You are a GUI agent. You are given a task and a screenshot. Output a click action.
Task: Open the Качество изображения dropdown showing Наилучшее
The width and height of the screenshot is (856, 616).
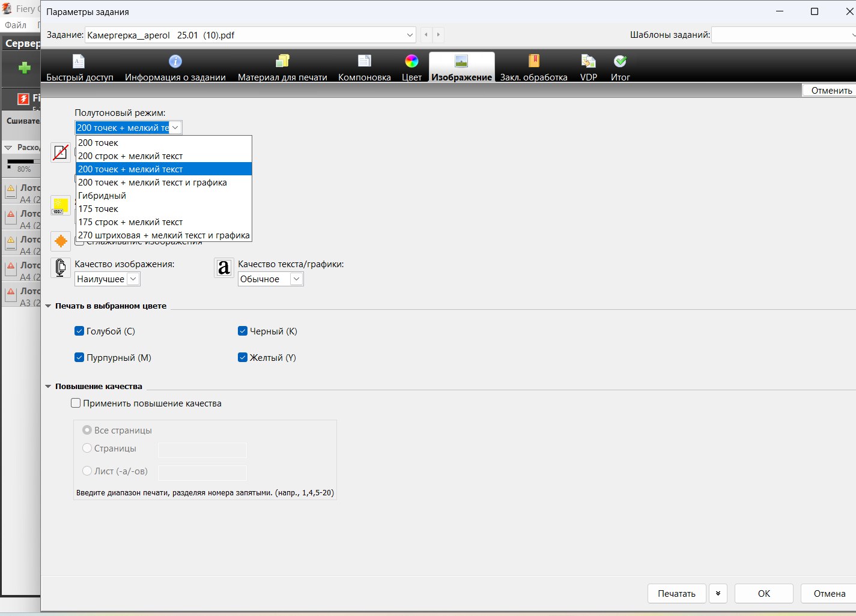coord(108,279)
